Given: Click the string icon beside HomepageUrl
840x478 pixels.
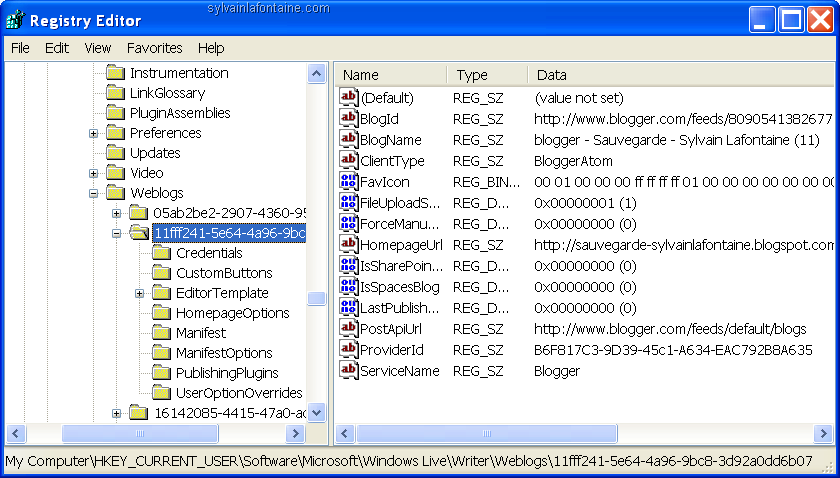Looking at the screenshot, I should pyautogui.click(x=349, y=244).
